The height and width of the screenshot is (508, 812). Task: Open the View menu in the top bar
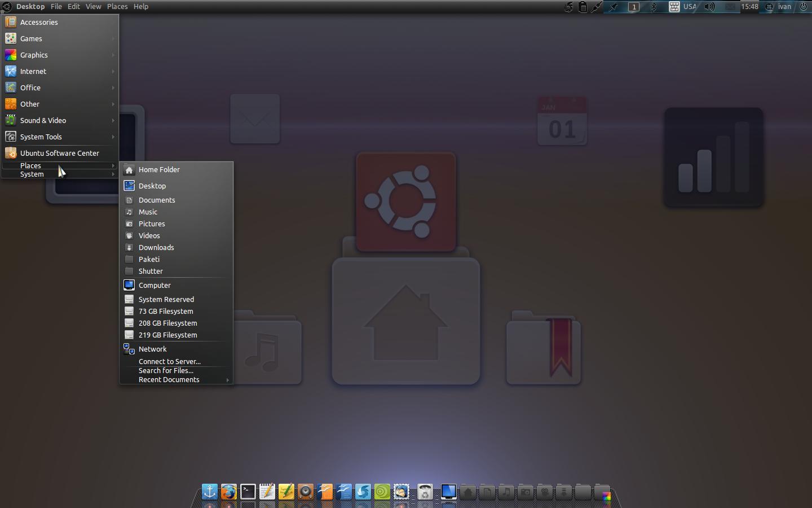(93, 7)
